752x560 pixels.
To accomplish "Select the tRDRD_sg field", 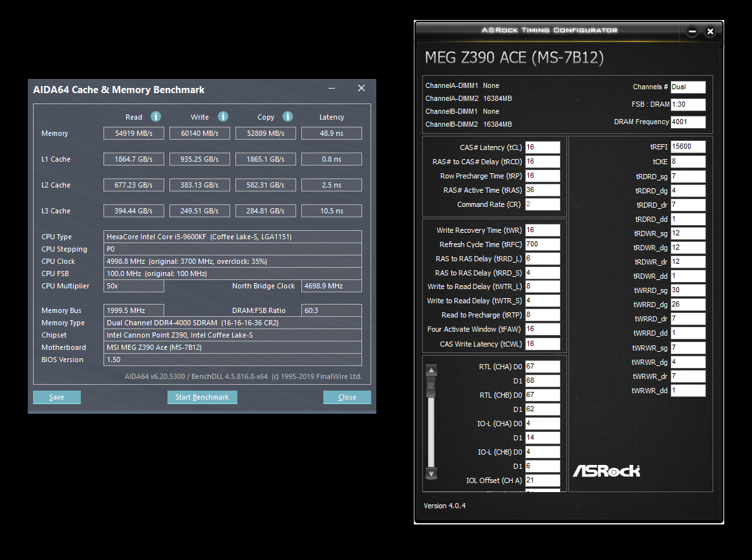I will pyautogui.click(x=688, y=177).
